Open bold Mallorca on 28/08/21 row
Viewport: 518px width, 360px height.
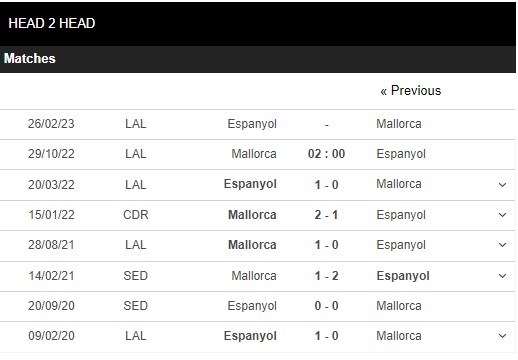point(252,245)
